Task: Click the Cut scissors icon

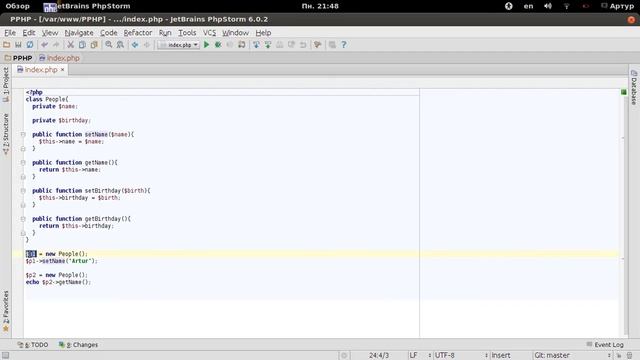Action: click(71, 45)
